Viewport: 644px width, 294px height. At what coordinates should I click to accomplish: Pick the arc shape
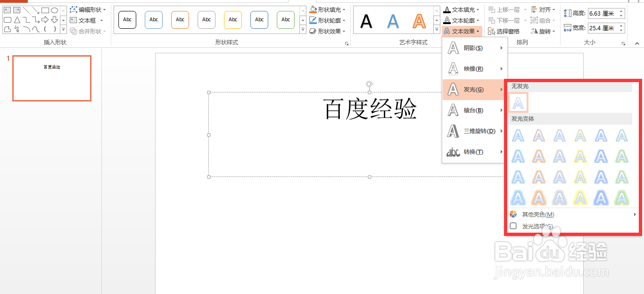(26, 29)
